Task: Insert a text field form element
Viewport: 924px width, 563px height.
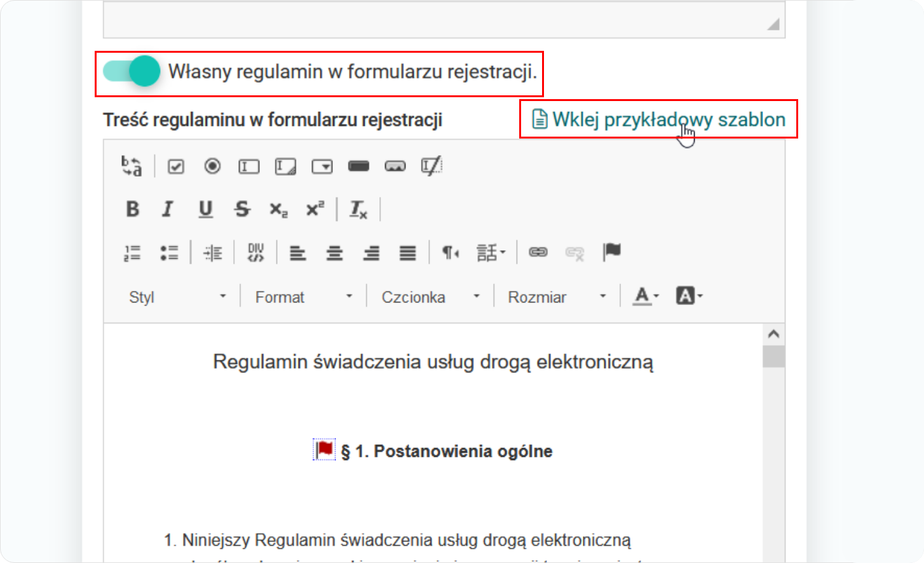Action: [x=249, y=166]
